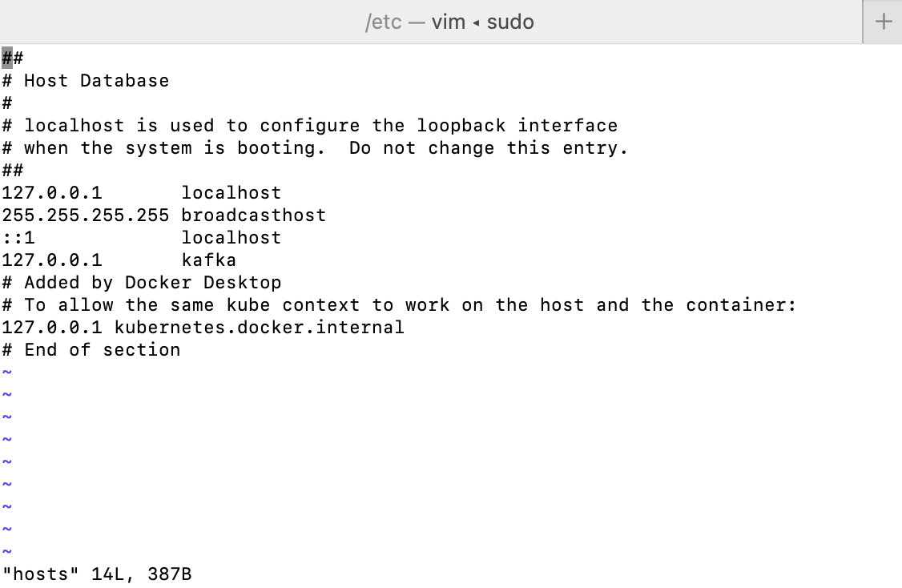Click the '# End of section' comment
902x588 pixels.
coord(91,350)
